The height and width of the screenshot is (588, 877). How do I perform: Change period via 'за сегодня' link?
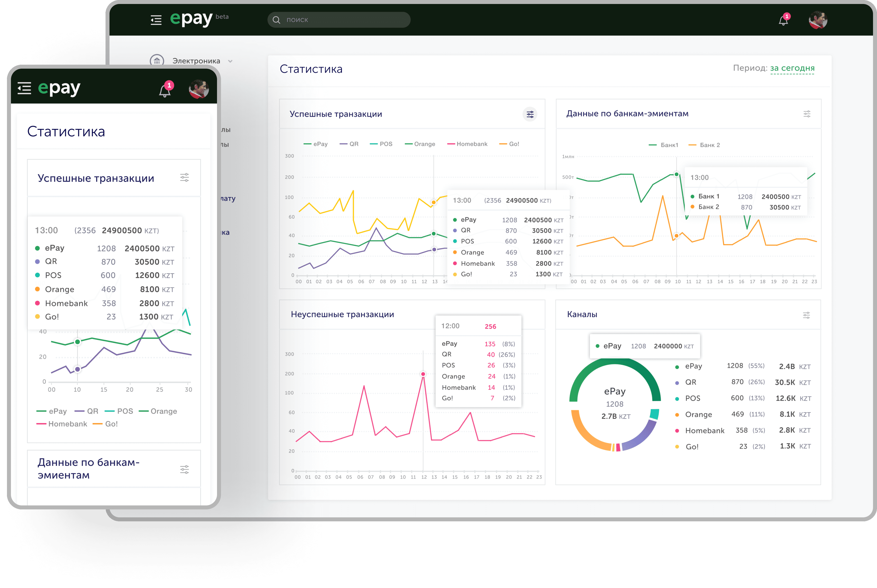click(792, 68)
